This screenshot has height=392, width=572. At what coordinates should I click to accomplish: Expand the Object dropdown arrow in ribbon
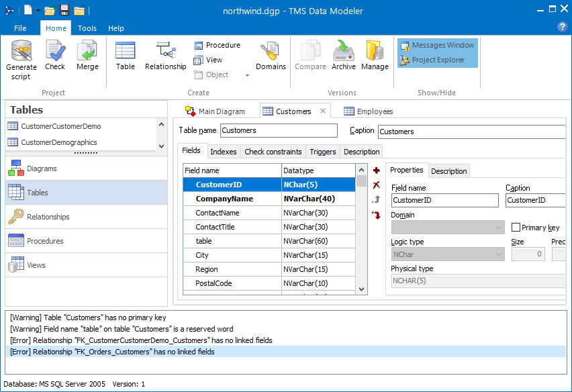point(247,75)
